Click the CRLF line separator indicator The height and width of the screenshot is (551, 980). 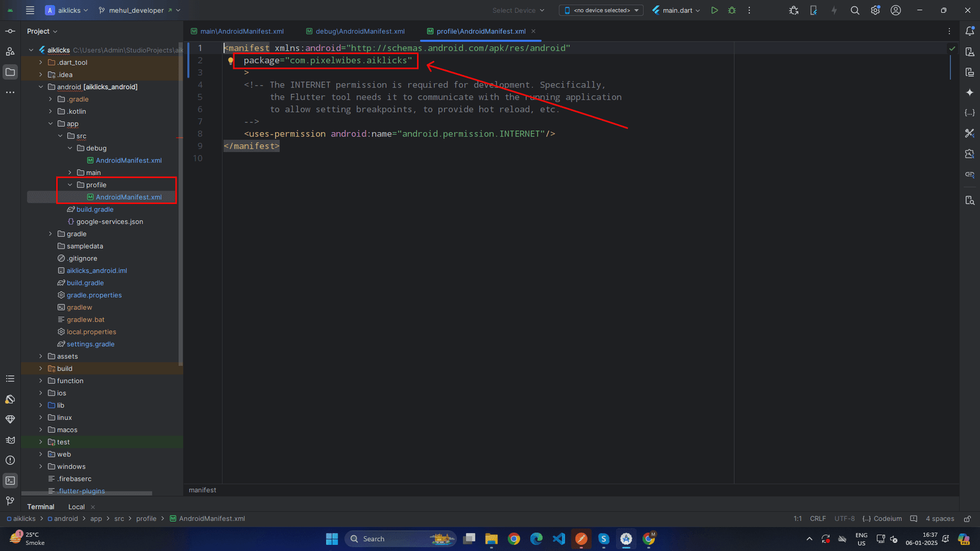tap(818, 519)
